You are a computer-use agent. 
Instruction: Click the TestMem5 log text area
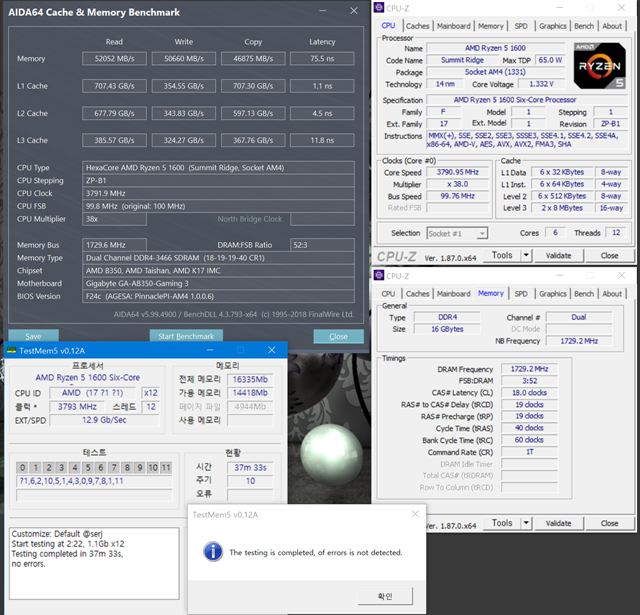(94, 564)
